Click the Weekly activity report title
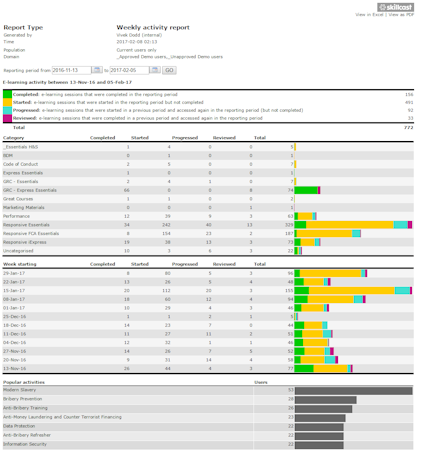421x450 pixels. point(153,27)
